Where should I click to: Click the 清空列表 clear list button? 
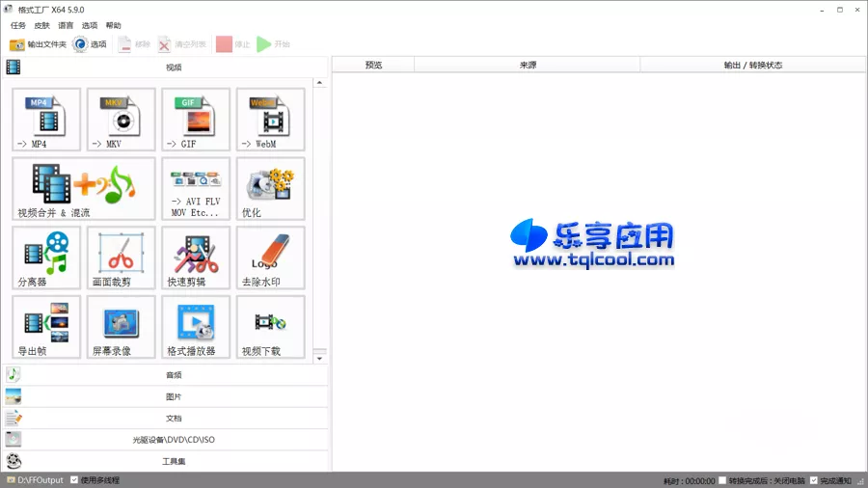(181, 44)
